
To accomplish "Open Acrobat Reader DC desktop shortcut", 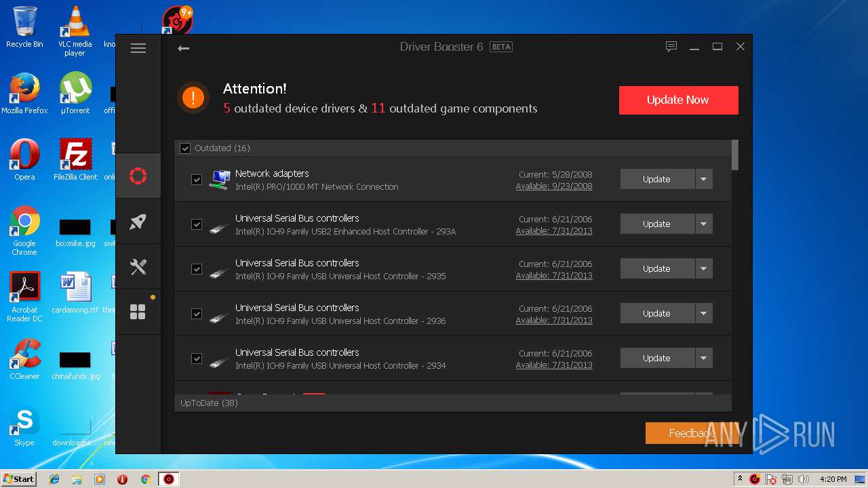I will tap(24, 297).
